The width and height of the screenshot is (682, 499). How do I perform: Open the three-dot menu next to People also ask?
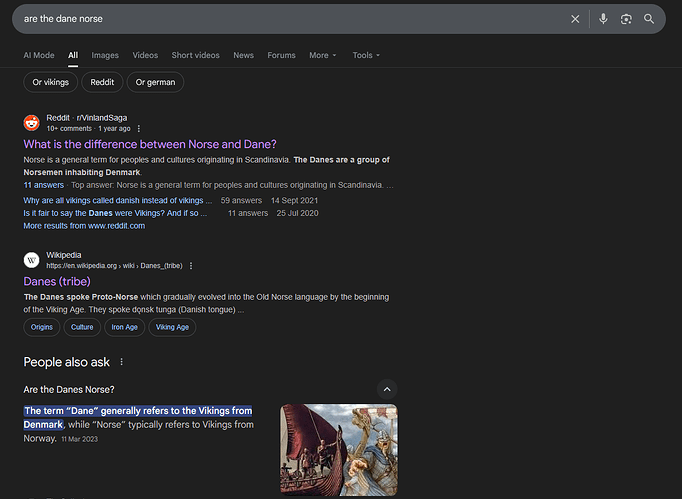click(x=121, y=362)
